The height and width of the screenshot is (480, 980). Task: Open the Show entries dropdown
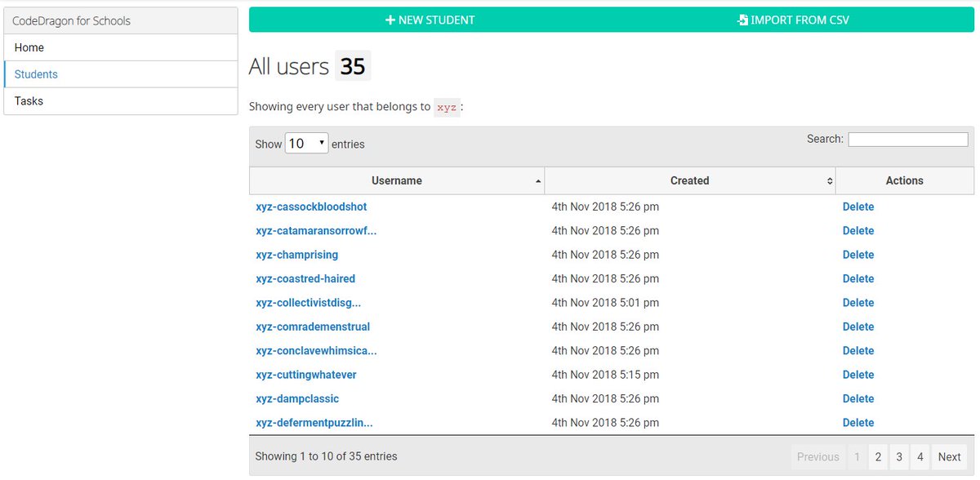pyautogui.click(x=306, y=144)
